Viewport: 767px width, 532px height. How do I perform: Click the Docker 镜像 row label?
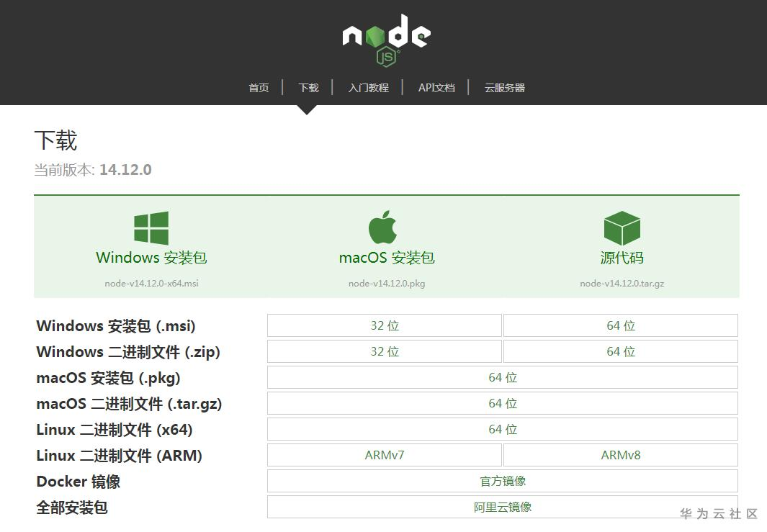click(x=79, y=482)
